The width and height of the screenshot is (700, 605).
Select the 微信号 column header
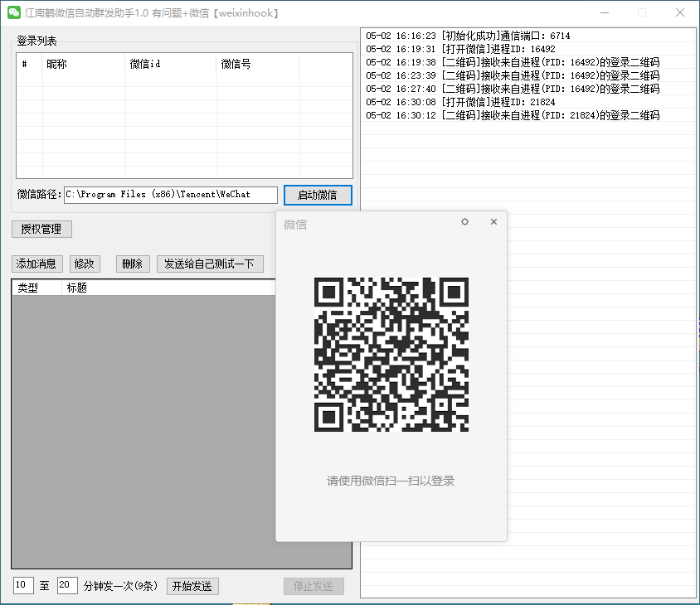coord(258,64)
